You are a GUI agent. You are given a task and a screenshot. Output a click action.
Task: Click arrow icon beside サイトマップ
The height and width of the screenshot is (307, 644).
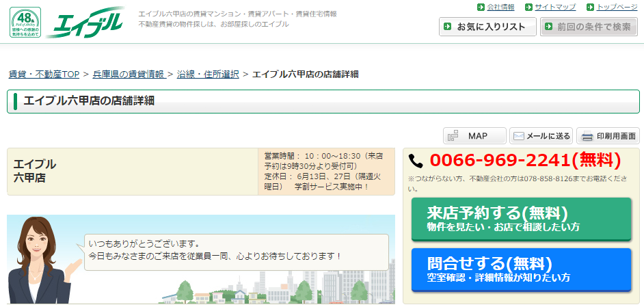click(529, 8)
